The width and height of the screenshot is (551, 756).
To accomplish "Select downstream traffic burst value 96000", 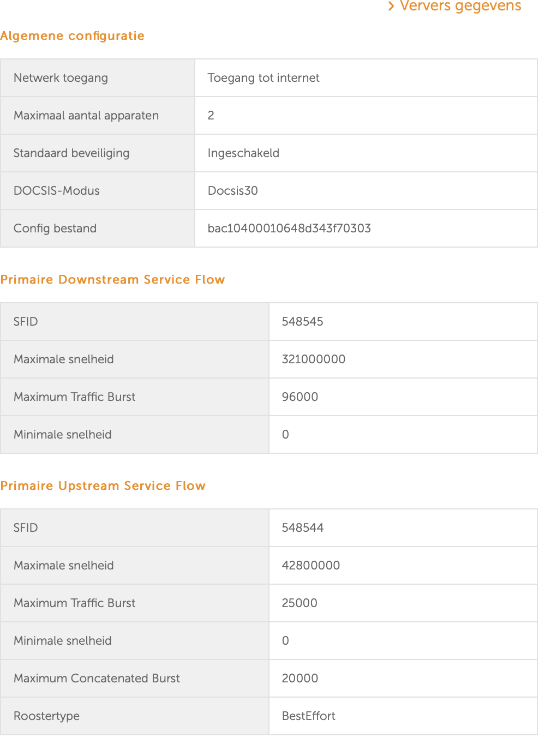I will (x=300, y=397).
